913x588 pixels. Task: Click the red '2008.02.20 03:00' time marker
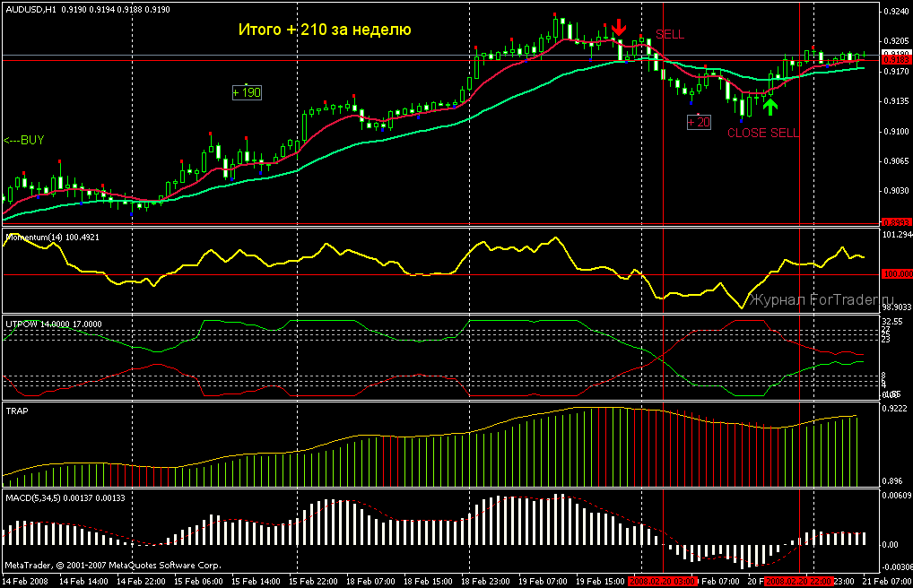coord(663,581)
